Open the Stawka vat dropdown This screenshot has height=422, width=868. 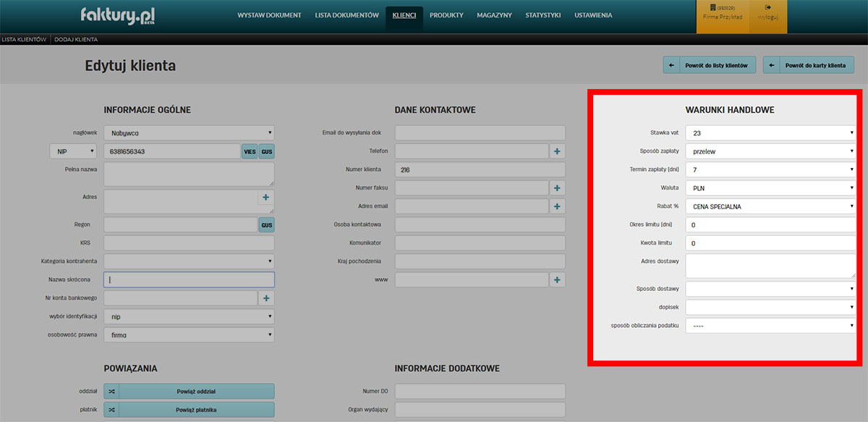[770, 133]
